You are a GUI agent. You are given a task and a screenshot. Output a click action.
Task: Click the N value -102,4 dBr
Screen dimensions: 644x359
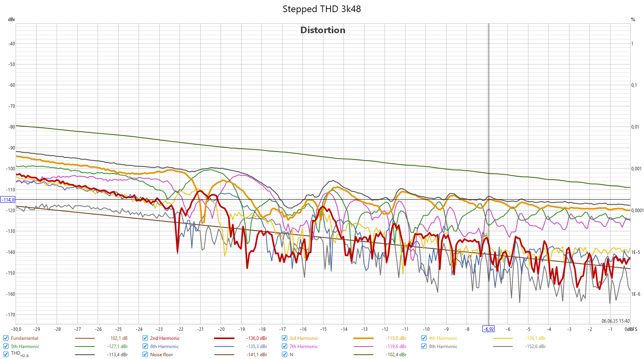click(x=396, y=355)
